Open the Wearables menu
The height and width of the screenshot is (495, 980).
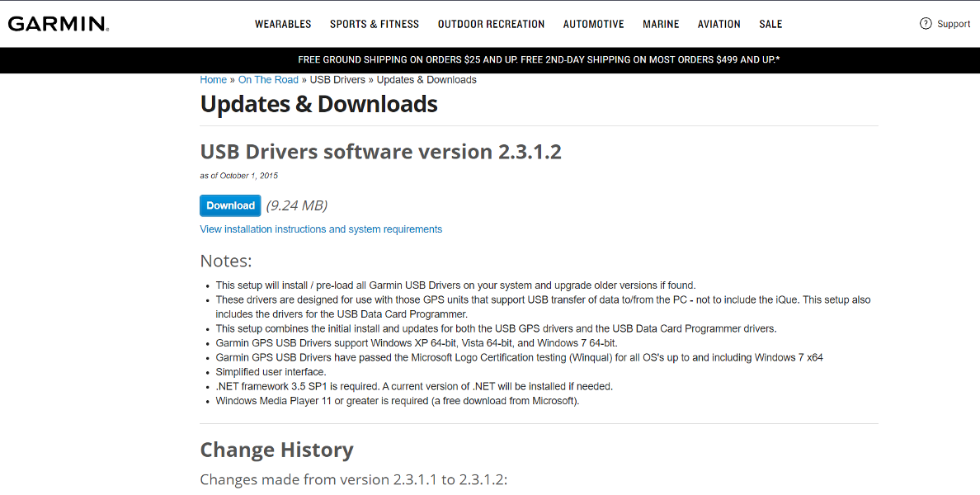click(282, 24)
